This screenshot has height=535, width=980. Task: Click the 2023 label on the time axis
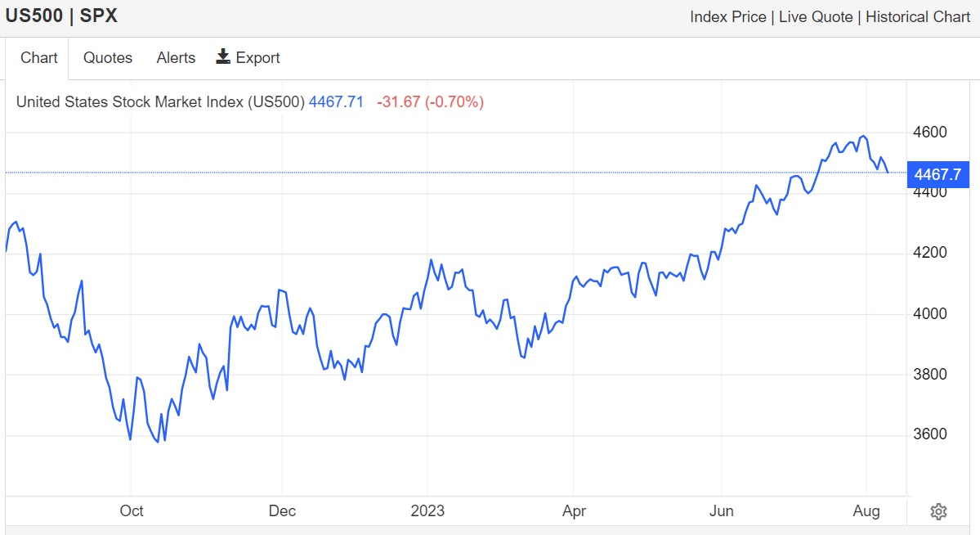(x=427, y=511)
